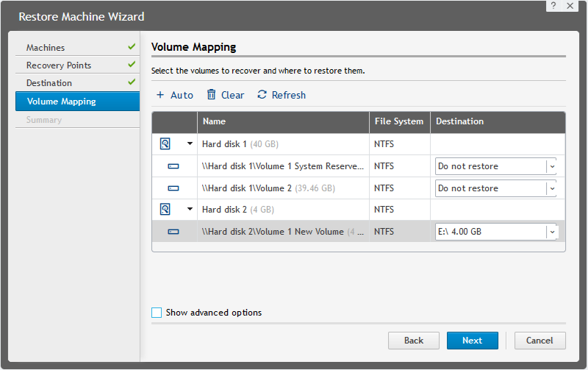
Task: Open destination dropdown for Volume 2
Action: [551, 188]
